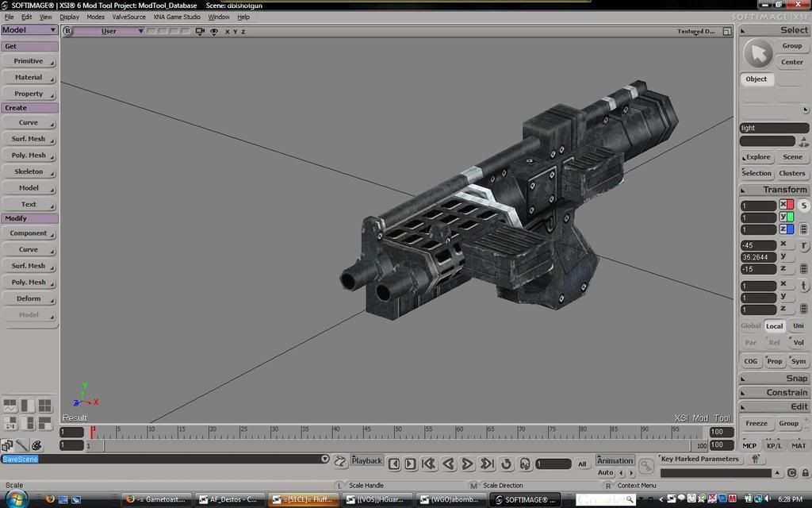
Task: Switch transform mode to Local
Action: [774, 326]
